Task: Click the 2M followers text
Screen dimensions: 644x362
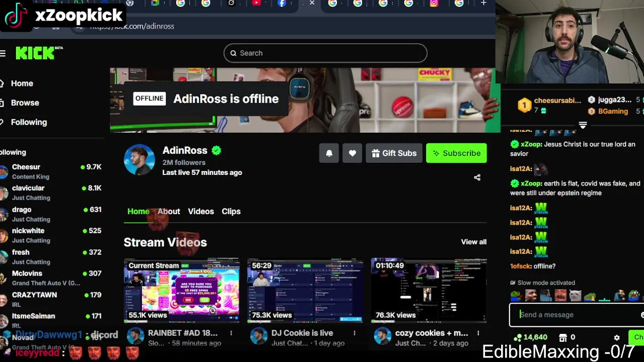Action: (184, 163)
